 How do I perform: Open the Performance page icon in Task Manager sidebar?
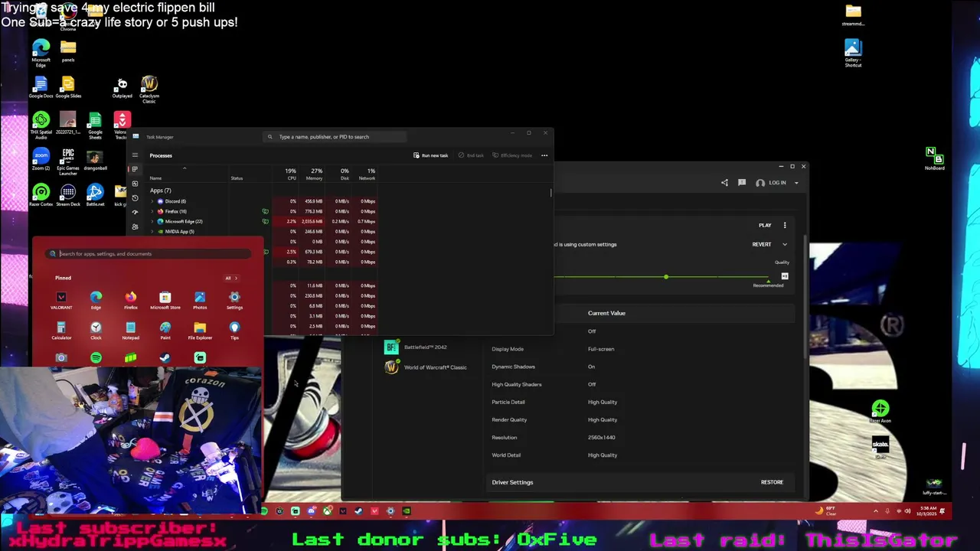[x=136, y=184]
